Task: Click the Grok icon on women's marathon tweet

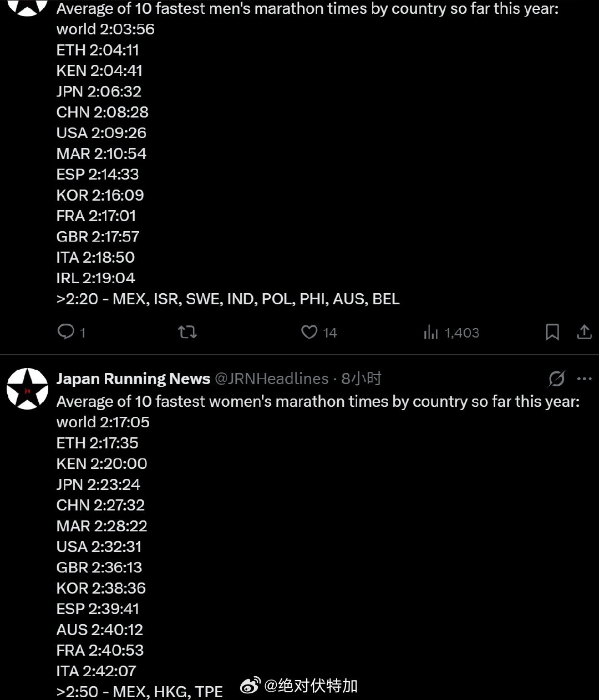Action: 556,379
